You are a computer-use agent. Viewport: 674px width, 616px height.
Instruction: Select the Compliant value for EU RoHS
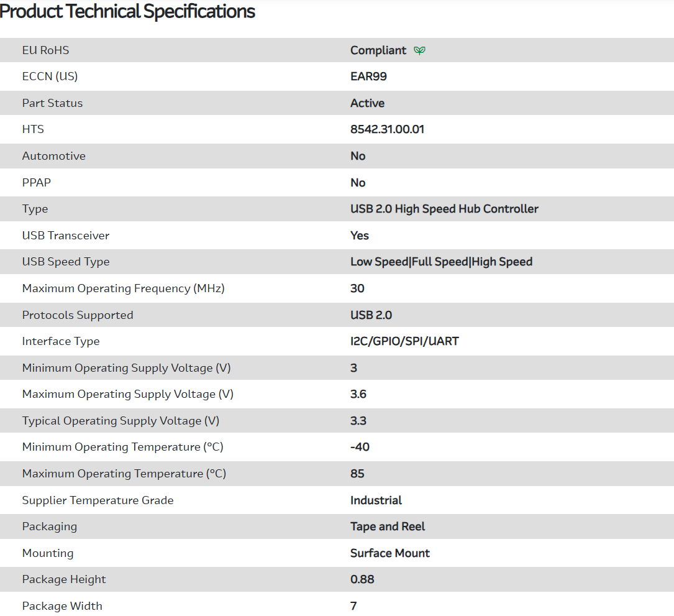tap(378, 50)
